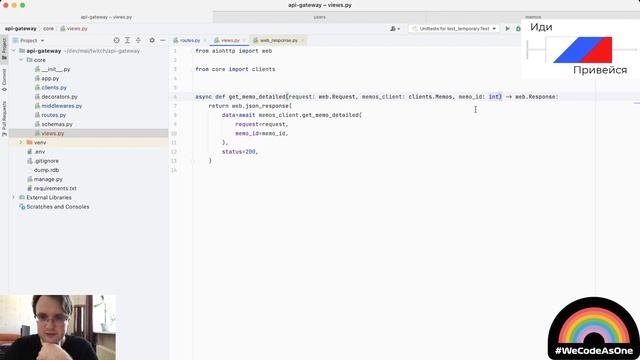Open manage.py in project tree
640x360 pixels.
pos(48,179)
